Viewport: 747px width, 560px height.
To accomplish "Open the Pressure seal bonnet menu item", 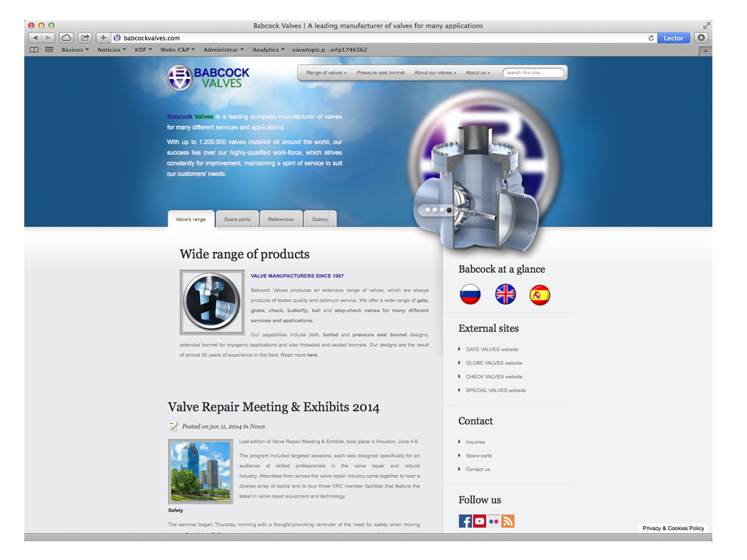I will coord(381,73).
